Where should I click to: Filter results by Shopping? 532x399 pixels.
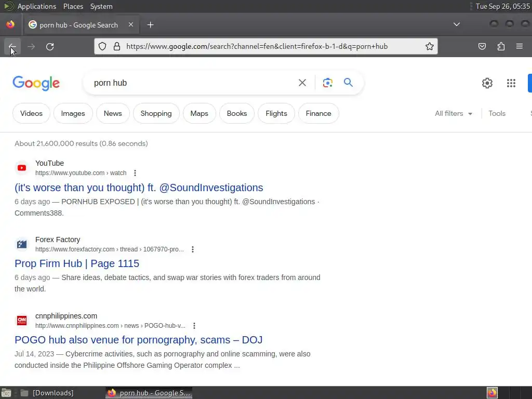[x=156, y=113]
